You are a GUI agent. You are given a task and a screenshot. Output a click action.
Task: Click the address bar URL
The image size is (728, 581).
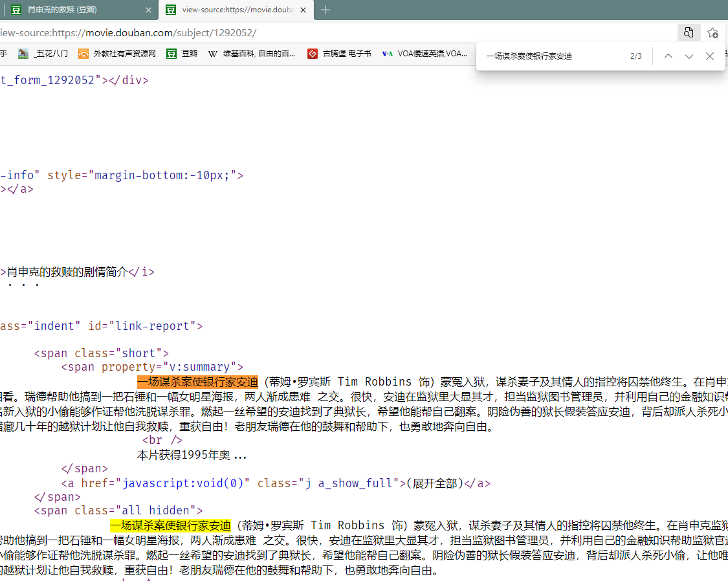[129, 33]
